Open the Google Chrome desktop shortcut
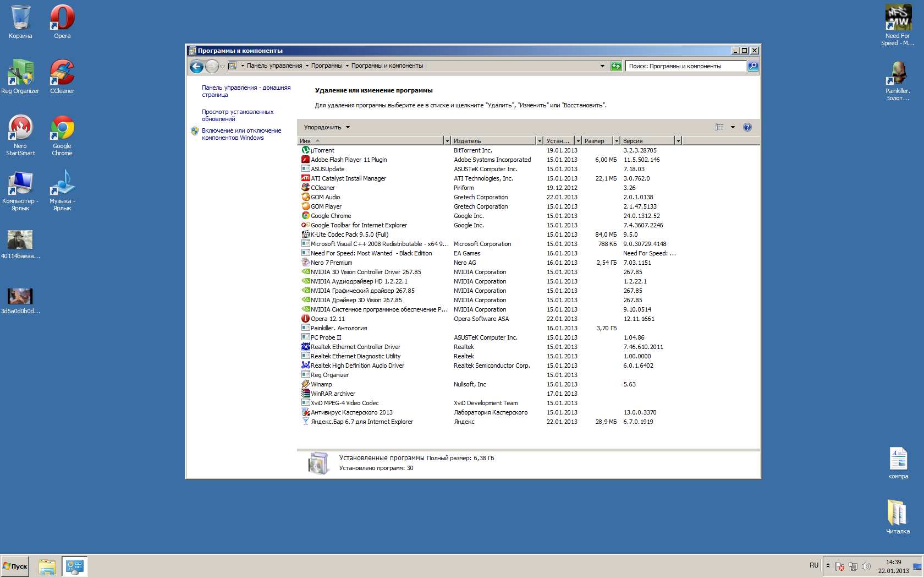The image size is (924, 578). point(62,135)
